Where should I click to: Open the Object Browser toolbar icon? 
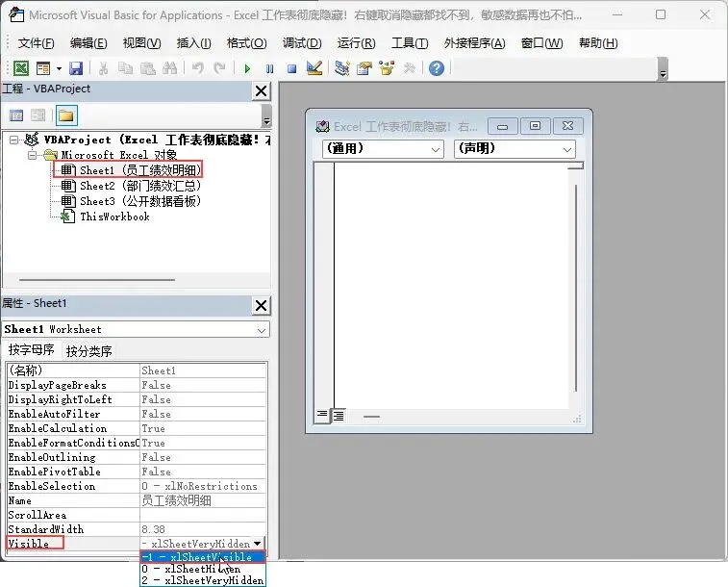pyautogui.click(x=387, y=68)
